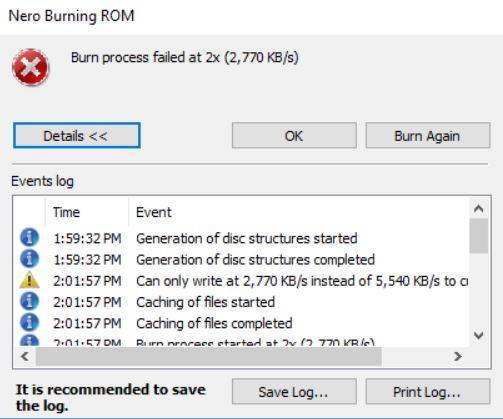Click the horizontal scroll right arrow
This screenshot has height=419, width=503.
(458, 356)
